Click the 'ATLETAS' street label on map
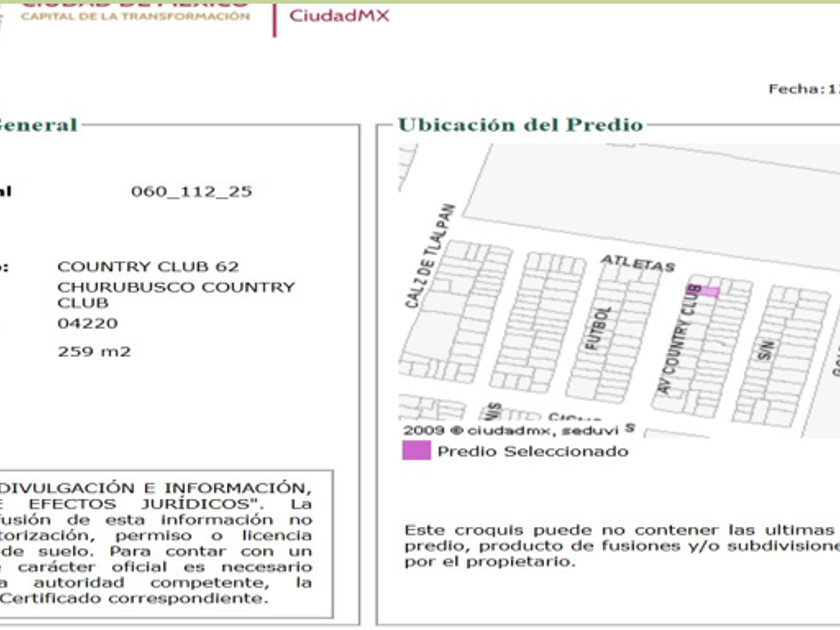The width and height of the screenshot is (840, 630). pos(638,263)
